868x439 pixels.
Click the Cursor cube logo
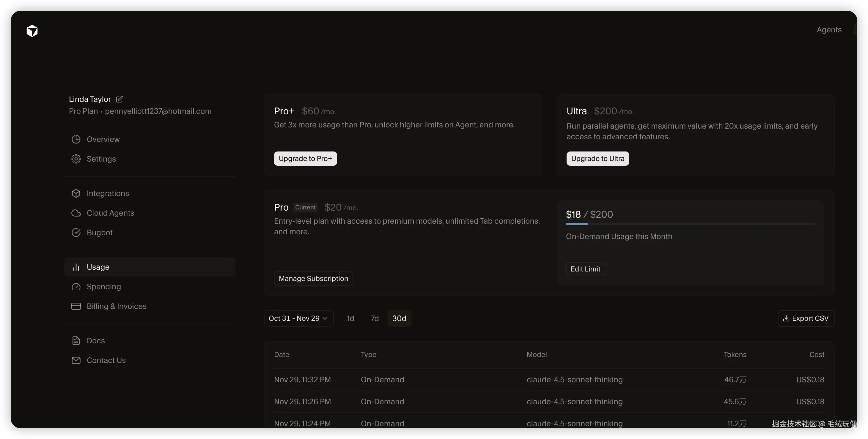click(x=32, y=31)
